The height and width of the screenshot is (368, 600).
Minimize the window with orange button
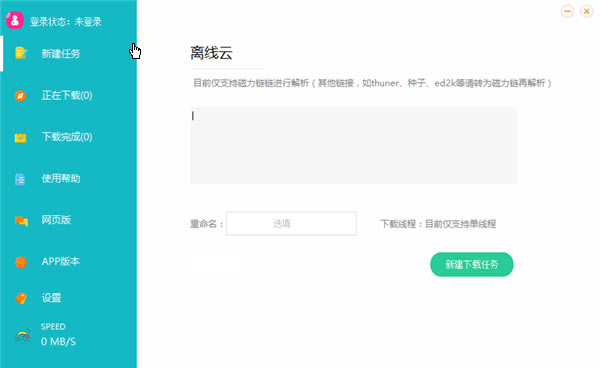click(567, 11)
